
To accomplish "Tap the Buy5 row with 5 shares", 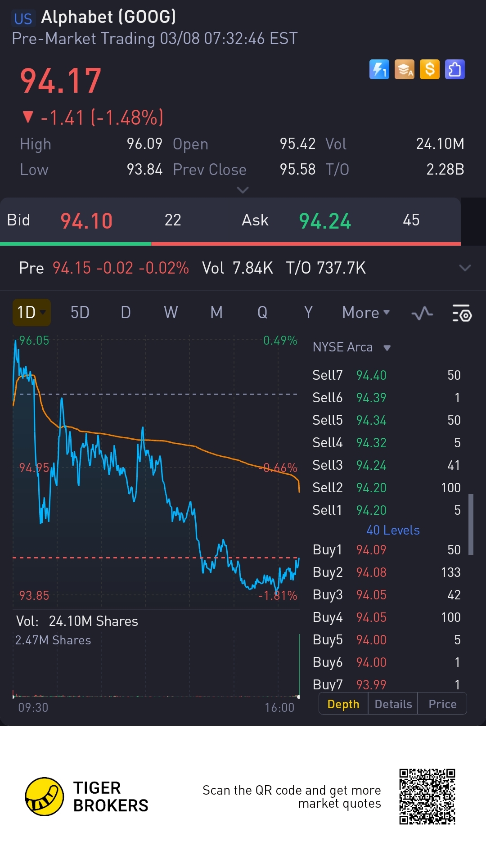I will click(x=387, y=639).
